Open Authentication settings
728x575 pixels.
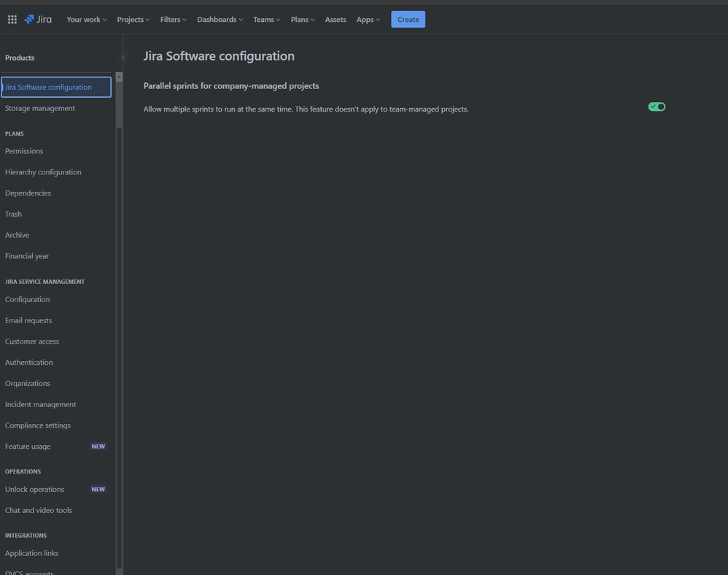pos(28,362)
